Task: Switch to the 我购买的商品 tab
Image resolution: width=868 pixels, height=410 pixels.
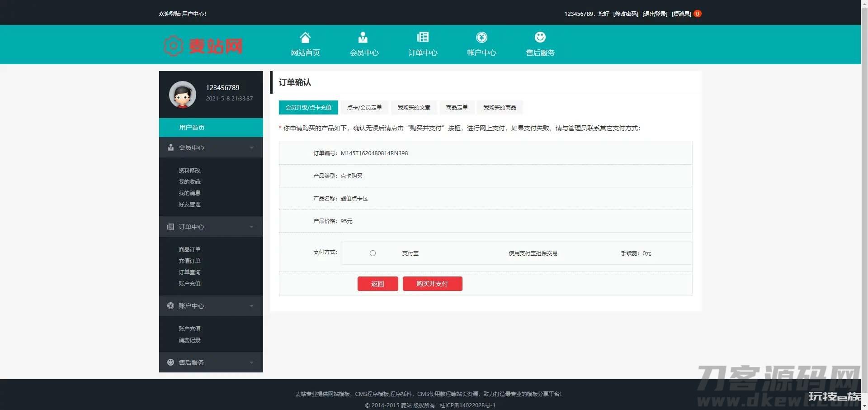Action: pyautogui.click(x=500, y=107)
